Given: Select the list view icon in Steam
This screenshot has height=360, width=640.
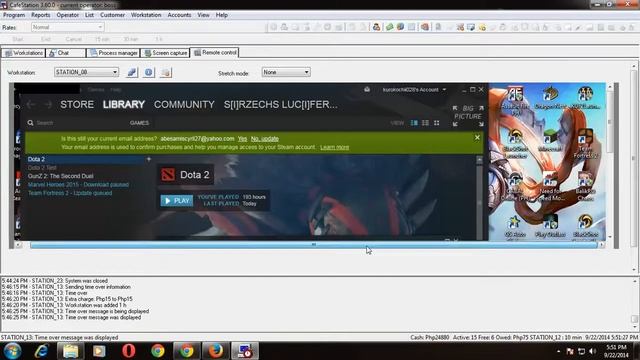Looking at the screenshot, I should [425, 123].
